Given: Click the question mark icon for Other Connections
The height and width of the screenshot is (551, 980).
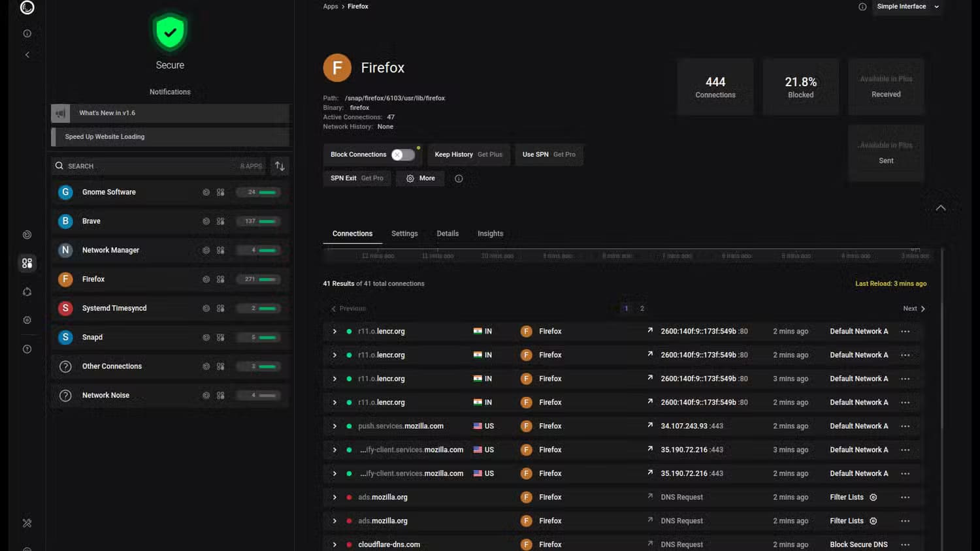Looking at the screenshot, I should [x=65, y=366].
